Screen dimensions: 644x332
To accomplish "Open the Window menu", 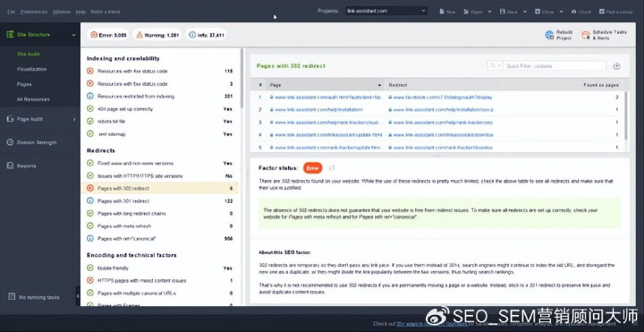I will pyautogui.click(x=62, y=12).
